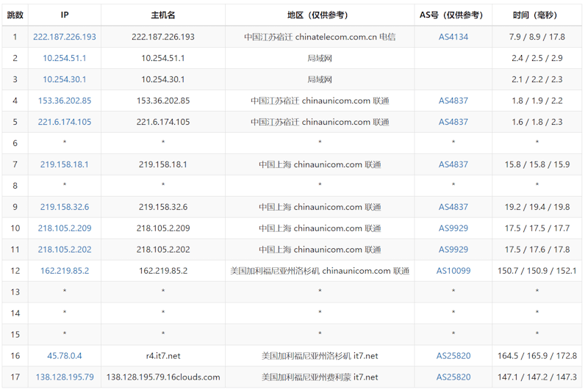Click the 地区（仅供参考）column header
The width and height of the screenshot is (588, 392).
(x=320, y=15)
